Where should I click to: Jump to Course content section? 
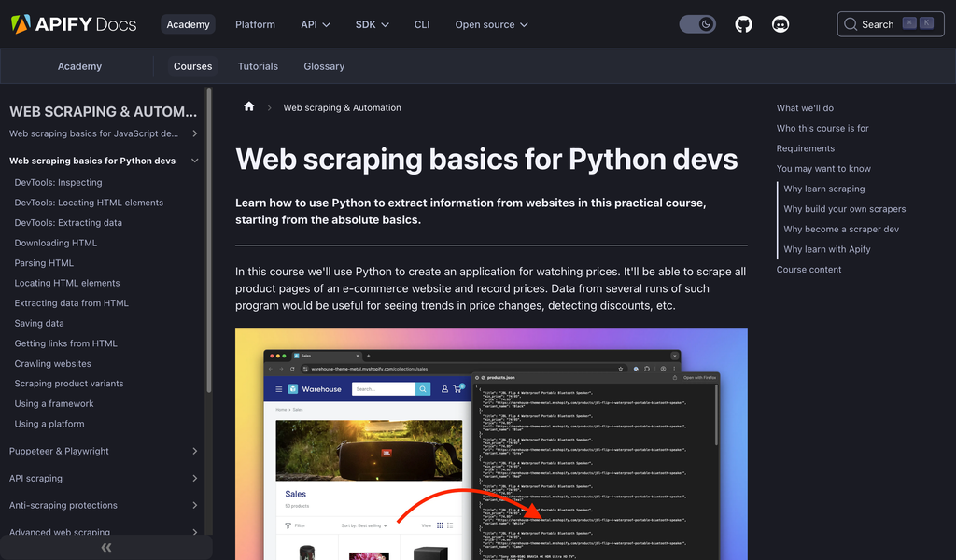[808, 270]
